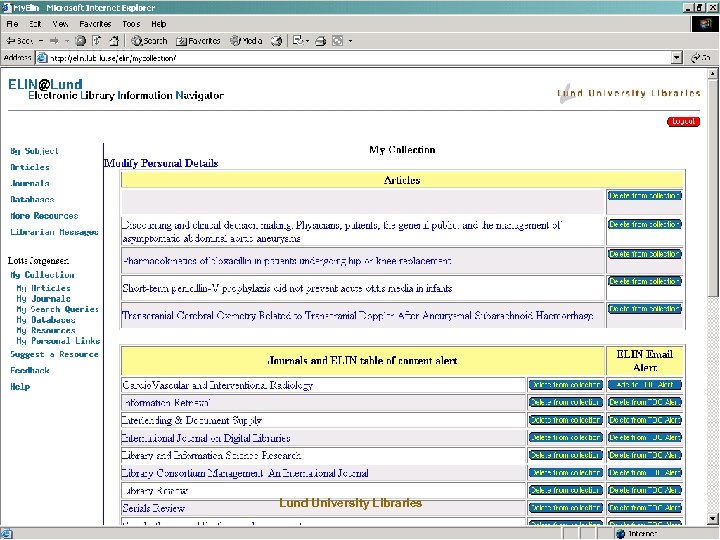Open Databases in the left sidebar
Viewport: 720px width, 540px height.
tap(32, 199)
